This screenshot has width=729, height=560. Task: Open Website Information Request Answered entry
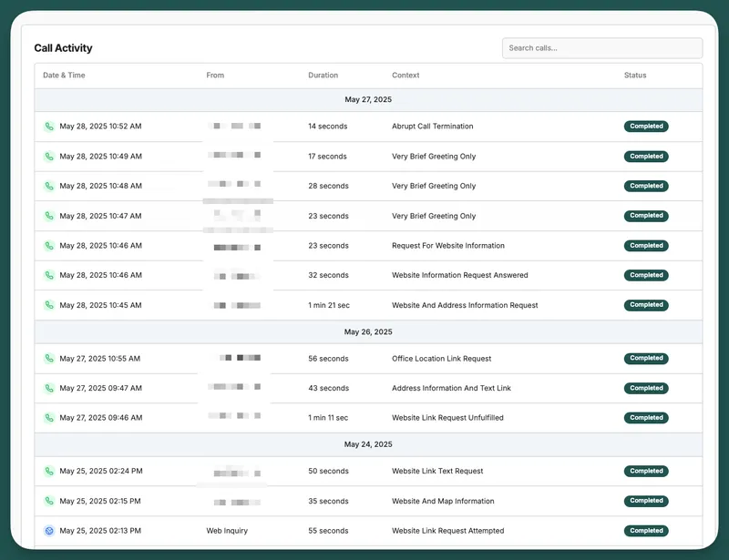click(x=460, y=275)
